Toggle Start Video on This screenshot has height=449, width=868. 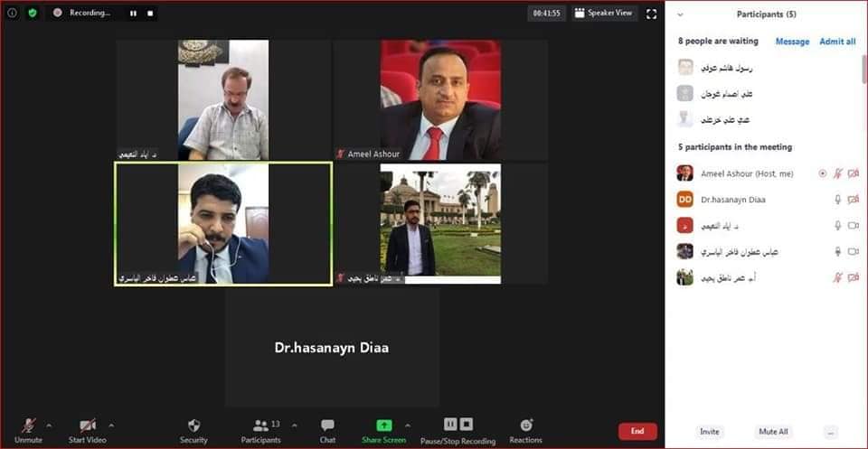coord(87,426)
